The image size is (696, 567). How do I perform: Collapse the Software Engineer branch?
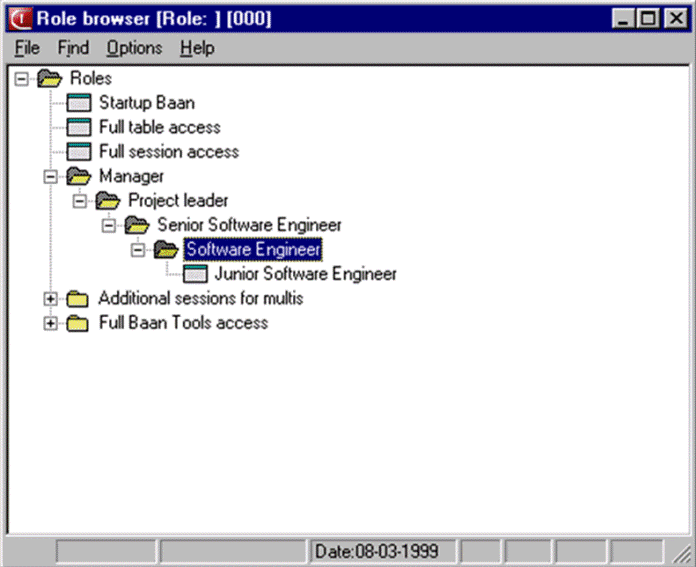coord(139,250)
